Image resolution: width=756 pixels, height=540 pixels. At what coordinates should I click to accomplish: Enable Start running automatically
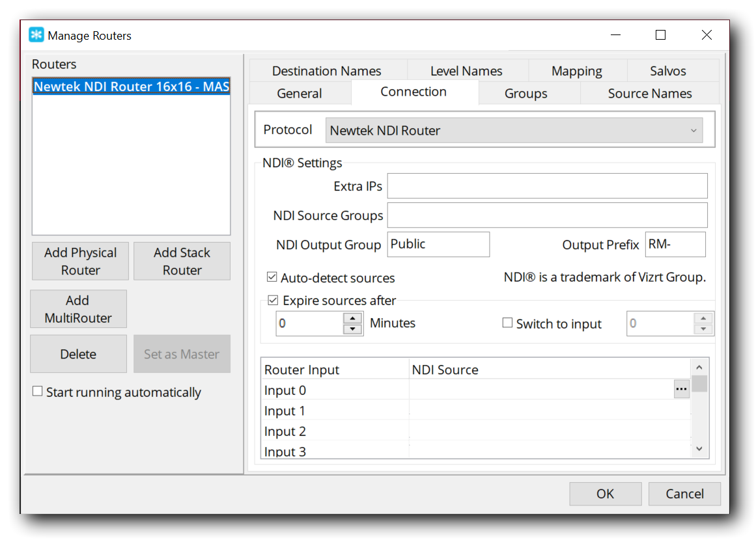tap(37, 391)
